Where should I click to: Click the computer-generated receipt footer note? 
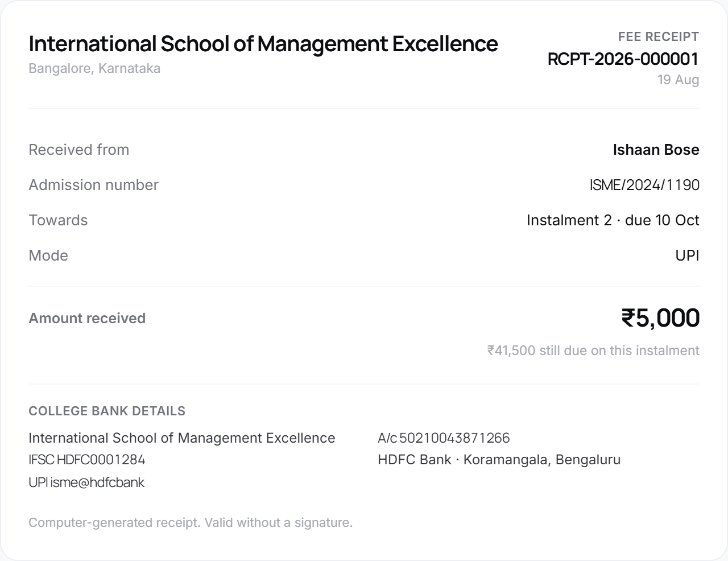pyautogui.click(x=191, y=522)
